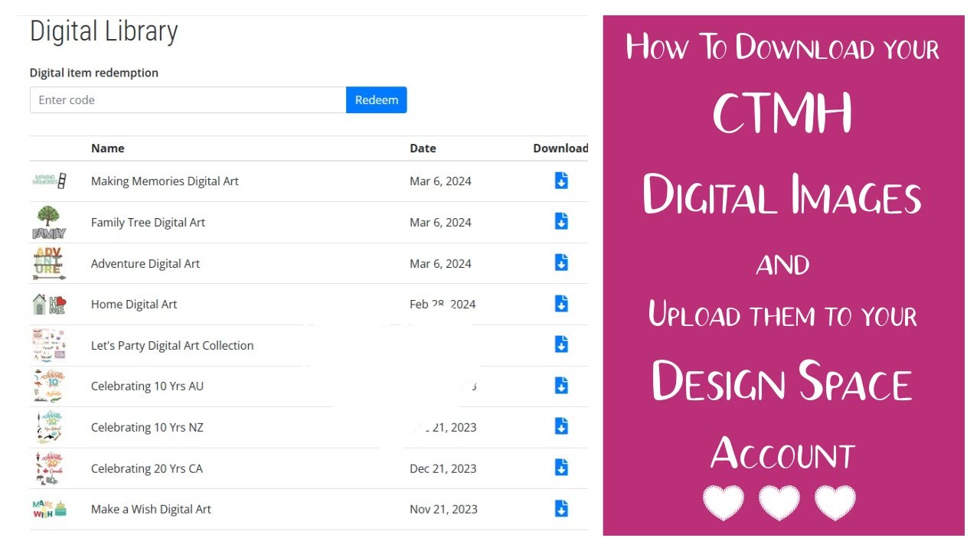Open Home Digital Art thumbnail

click(x=49, y=304)
